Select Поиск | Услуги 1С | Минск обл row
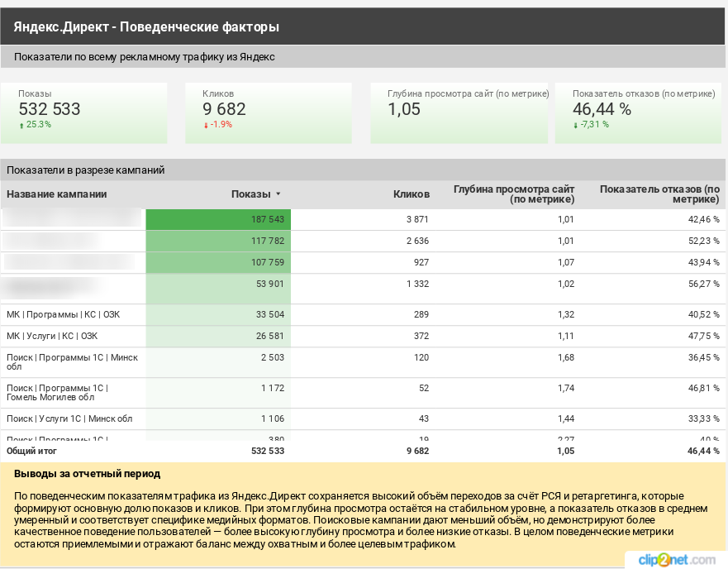Image resolution: width=728 pixels, height=569 pixels. [69, 418]
